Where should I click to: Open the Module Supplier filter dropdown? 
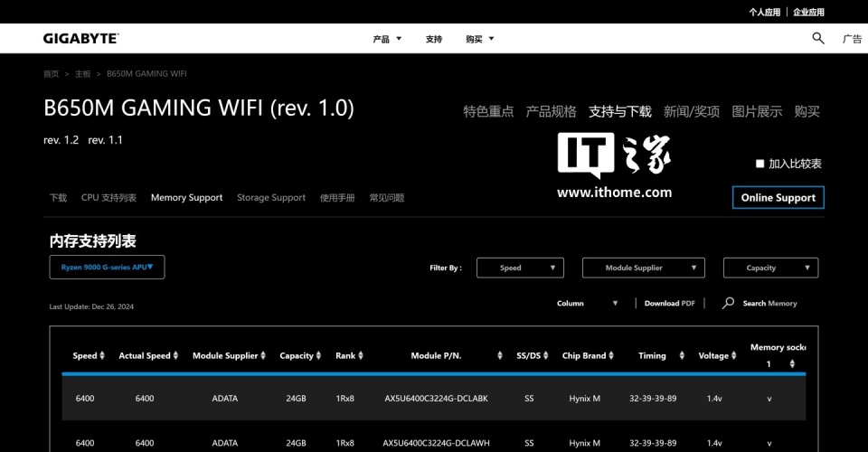click(644, 268)
